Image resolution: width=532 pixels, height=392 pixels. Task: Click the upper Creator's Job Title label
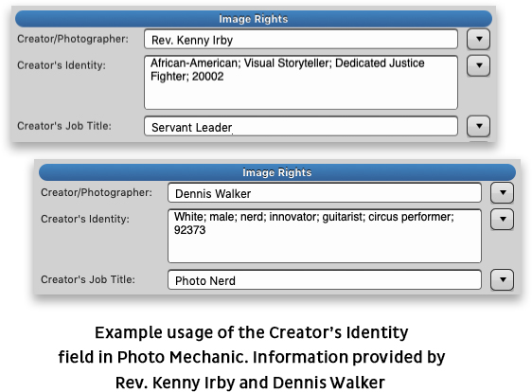tap(64, 126)
